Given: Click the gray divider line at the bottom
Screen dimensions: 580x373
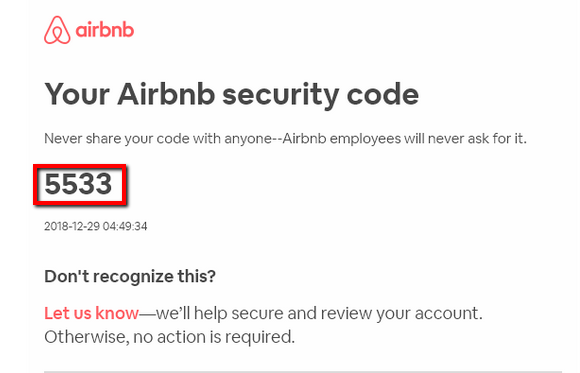Looking at the screenshot, I should (303, 371).
